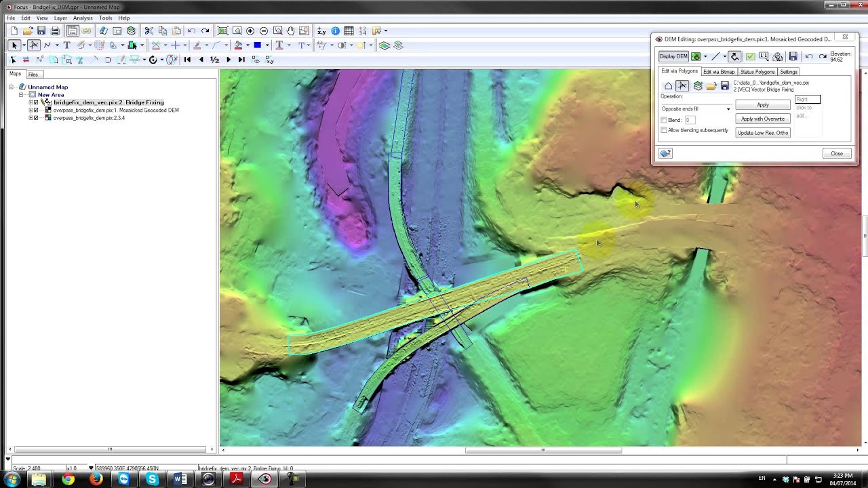Open the Analysis menu
The image size is (868, 488).
tap(83, 18)
